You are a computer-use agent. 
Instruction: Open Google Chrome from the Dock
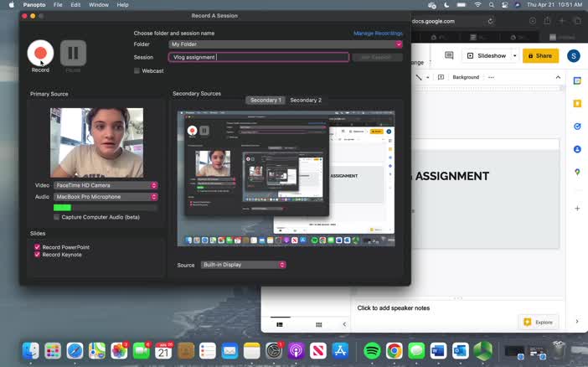coord(395,351)
